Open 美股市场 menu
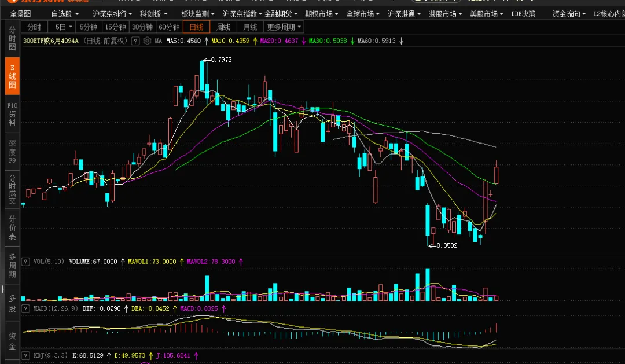Viewport: 625px width, 364px height. [x=486, y=14]
